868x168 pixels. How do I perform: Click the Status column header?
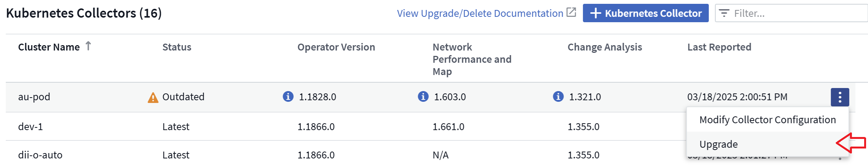(x=177, y=47)
